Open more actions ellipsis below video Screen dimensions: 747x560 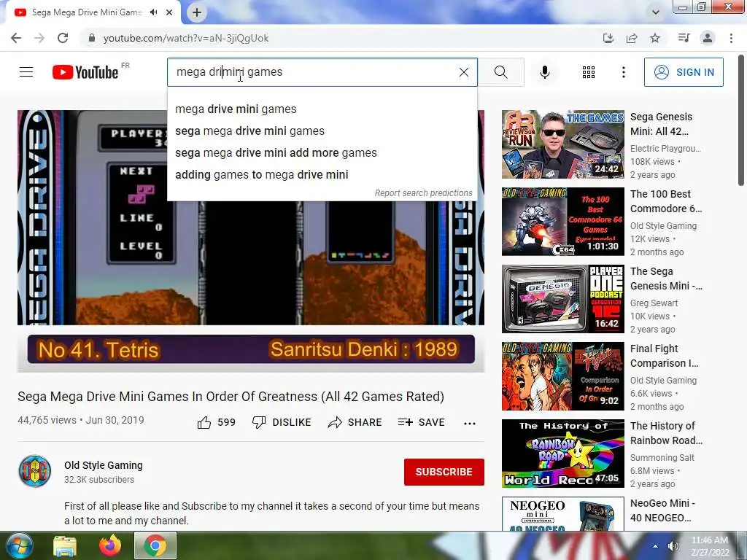pyautogui.click(x=470, y=424)
